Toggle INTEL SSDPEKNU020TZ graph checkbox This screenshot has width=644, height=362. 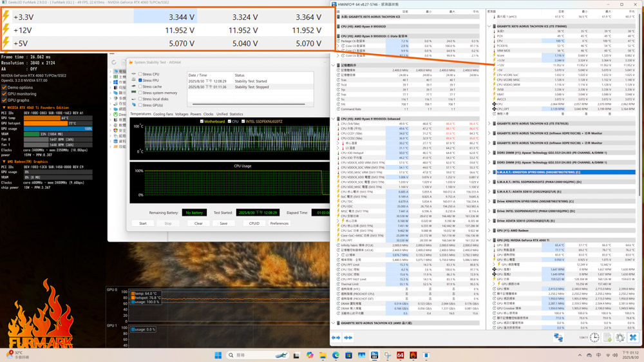(243, 121)
